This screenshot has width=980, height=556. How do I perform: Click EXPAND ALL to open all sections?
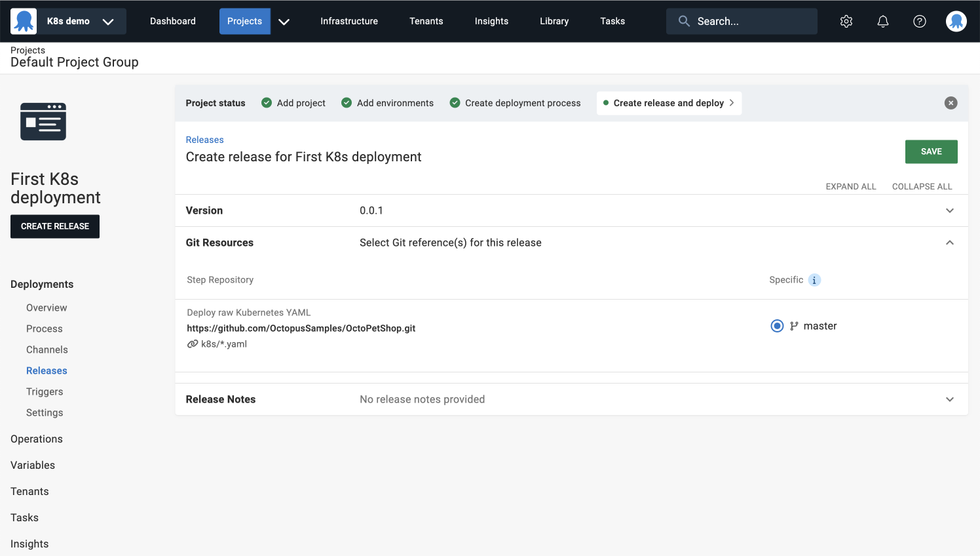tap(850, 186)
